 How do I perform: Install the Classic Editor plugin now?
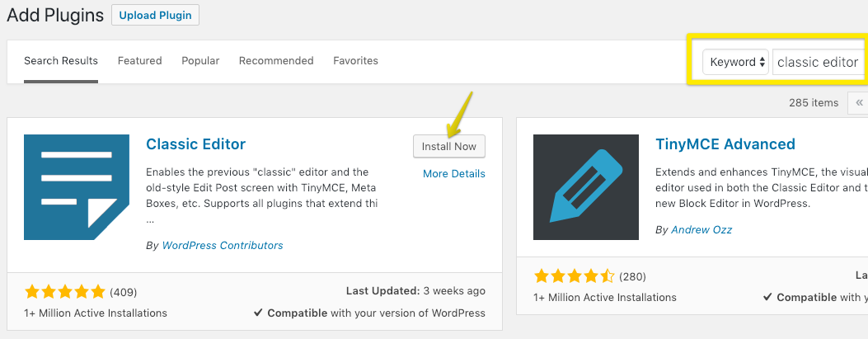click(449, 146)
